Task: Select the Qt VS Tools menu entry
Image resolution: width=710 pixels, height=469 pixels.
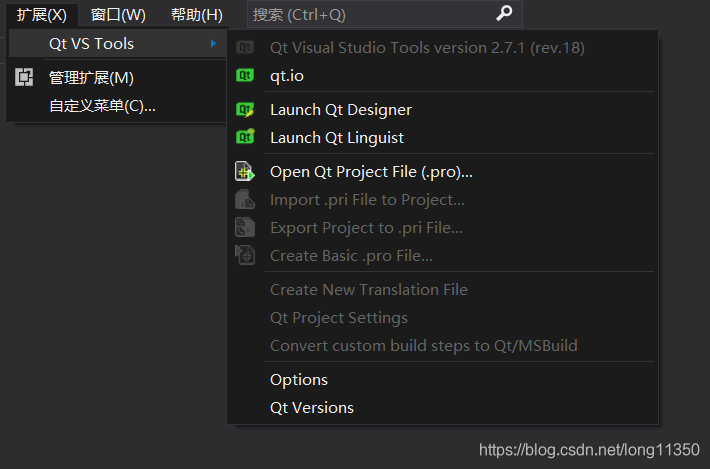Action: point(117,43)
